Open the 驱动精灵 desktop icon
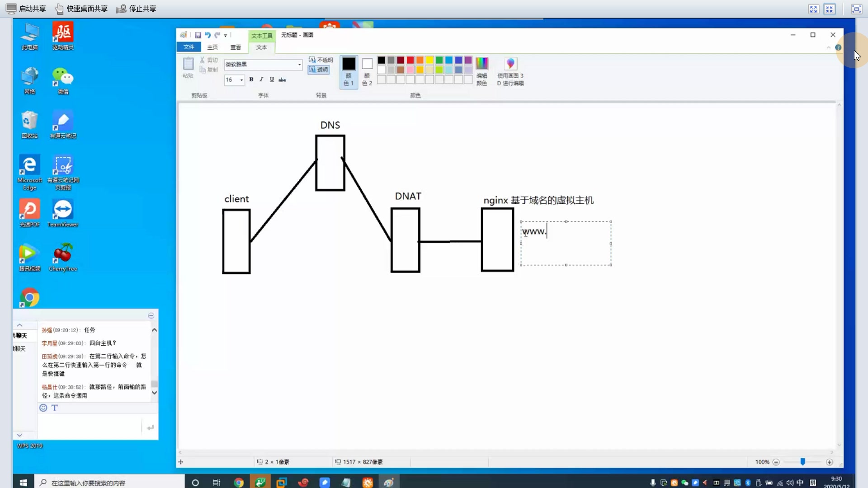The image size is (868, 488). pos(63,36)
